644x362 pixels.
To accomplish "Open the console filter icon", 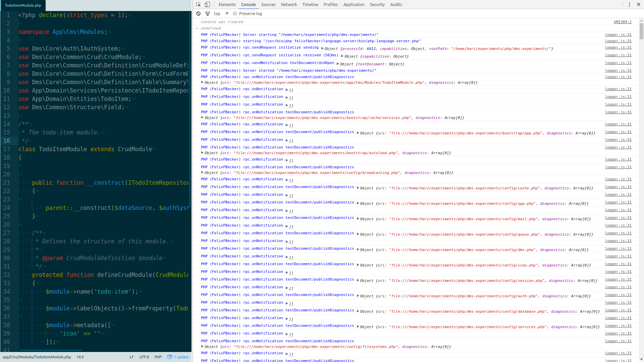I will point(208,13).
